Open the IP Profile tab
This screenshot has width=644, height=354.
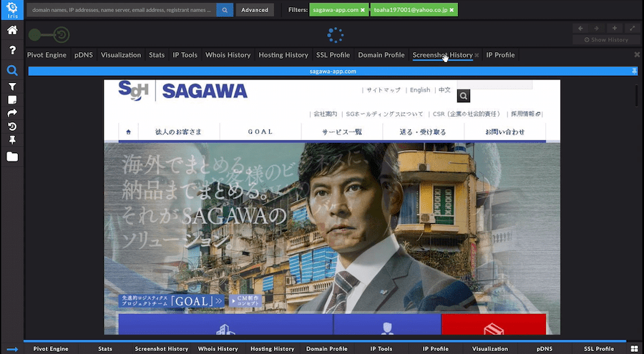[x=500, y=55]
